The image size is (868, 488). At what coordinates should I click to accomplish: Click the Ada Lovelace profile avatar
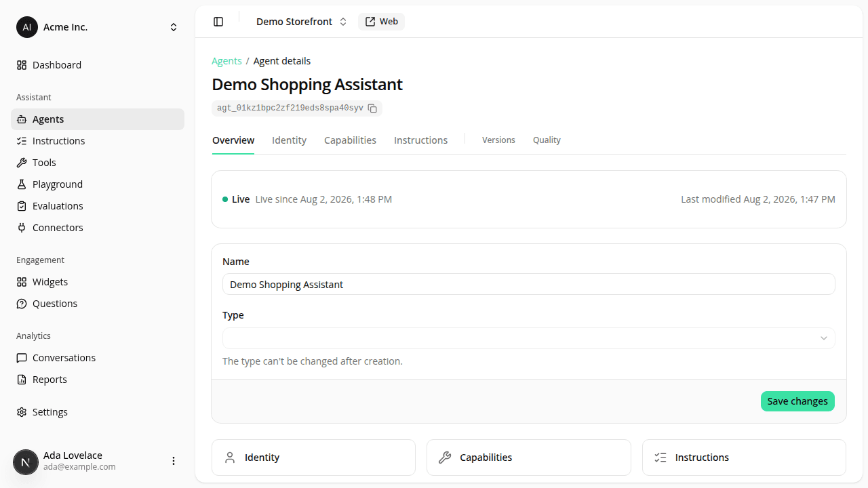pyautogui.click(x=26, y=462)
